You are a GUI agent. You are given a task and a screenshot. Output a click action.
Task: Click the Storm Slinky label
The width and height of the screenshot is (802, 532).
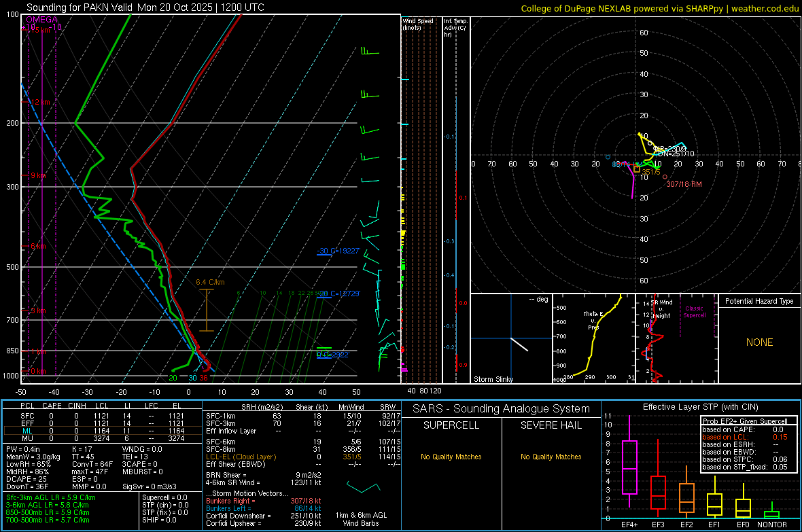(493, 379)
